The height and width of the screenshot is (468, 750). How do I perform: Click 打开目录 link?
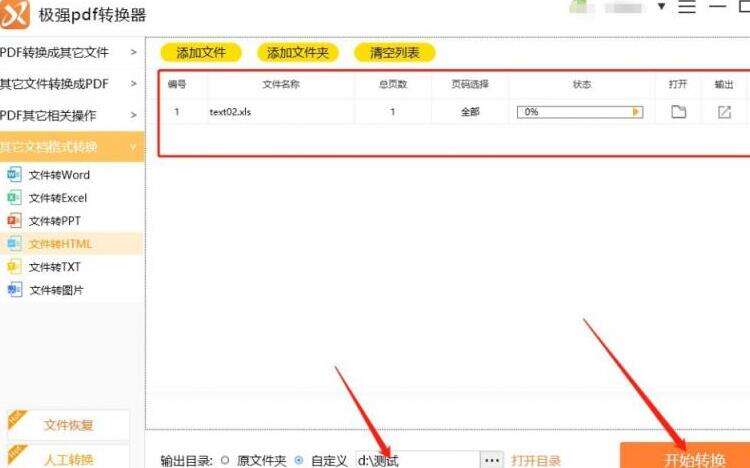point(536,461)
